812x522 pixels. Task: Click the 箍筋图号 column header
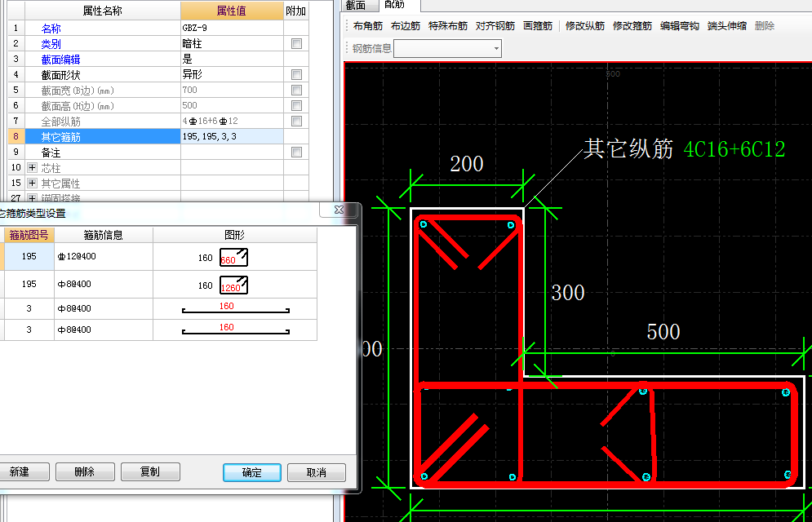click(29, 235)
